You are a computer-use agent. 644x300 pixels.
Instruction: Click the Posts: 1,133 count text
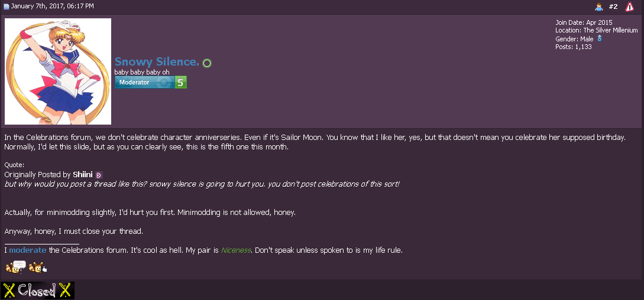pyautogui.click(x=574, y=47)
